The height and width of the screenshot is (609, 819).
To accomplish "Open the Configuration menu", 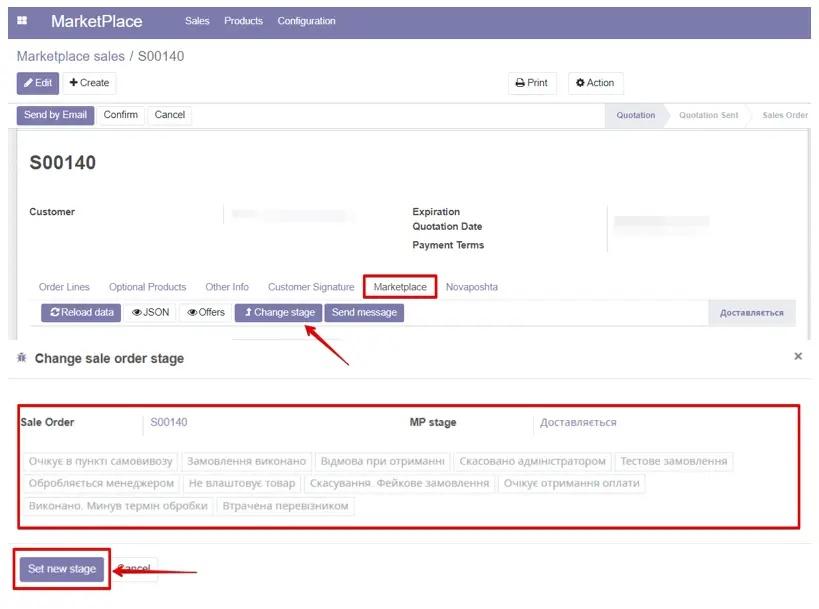I will 306,20.
